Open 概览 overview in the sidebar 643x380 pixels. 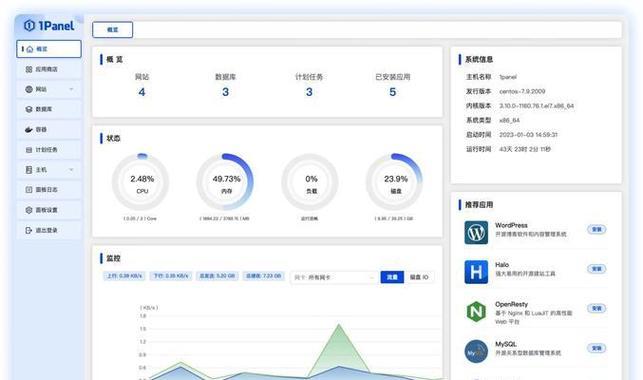coord(49,49)
